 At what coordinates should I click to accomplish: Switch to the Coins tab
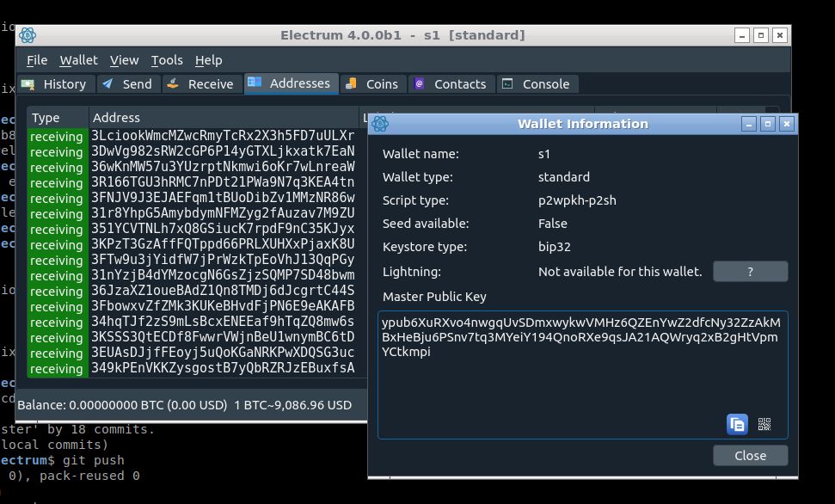click(x=373, y=84)
